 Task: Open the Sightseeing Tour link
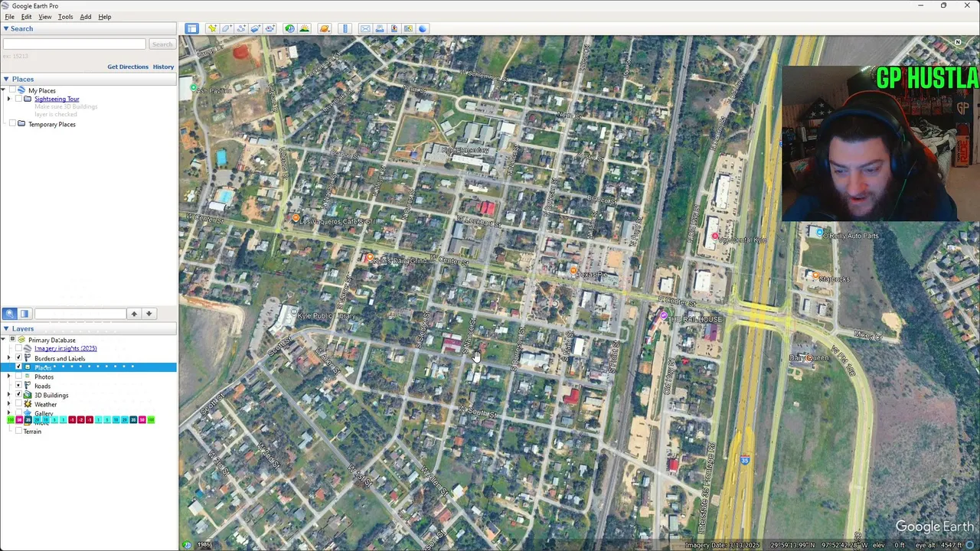[x=57, y=99]
